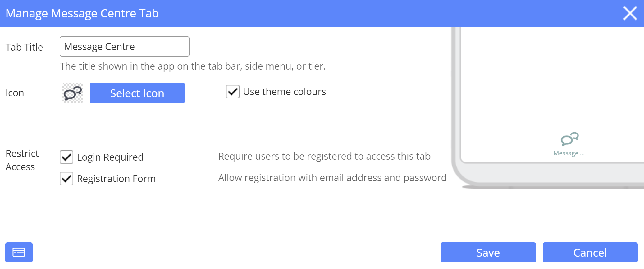Save the tab settings

488,252
